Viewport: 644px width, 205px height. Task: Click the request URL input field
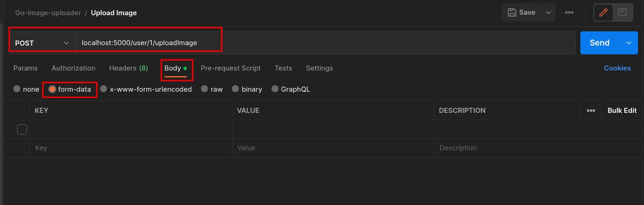coord(323,43)
